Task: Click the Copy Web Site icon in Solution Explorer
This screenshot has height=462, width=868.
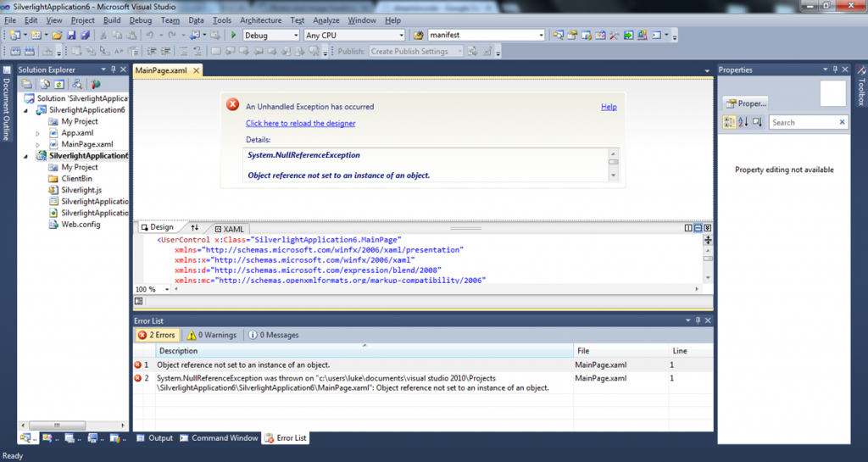Action: pos(96,84)
